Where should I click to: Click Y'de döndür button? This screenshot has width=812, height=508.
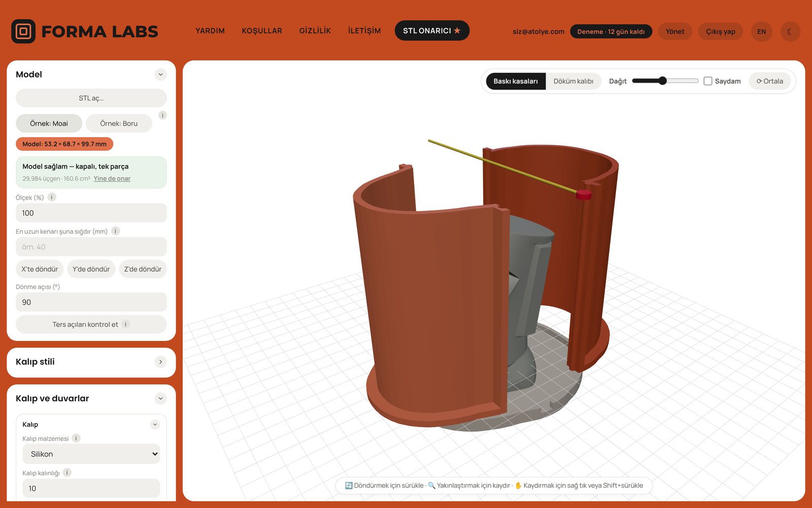click(x=91, y=269)
